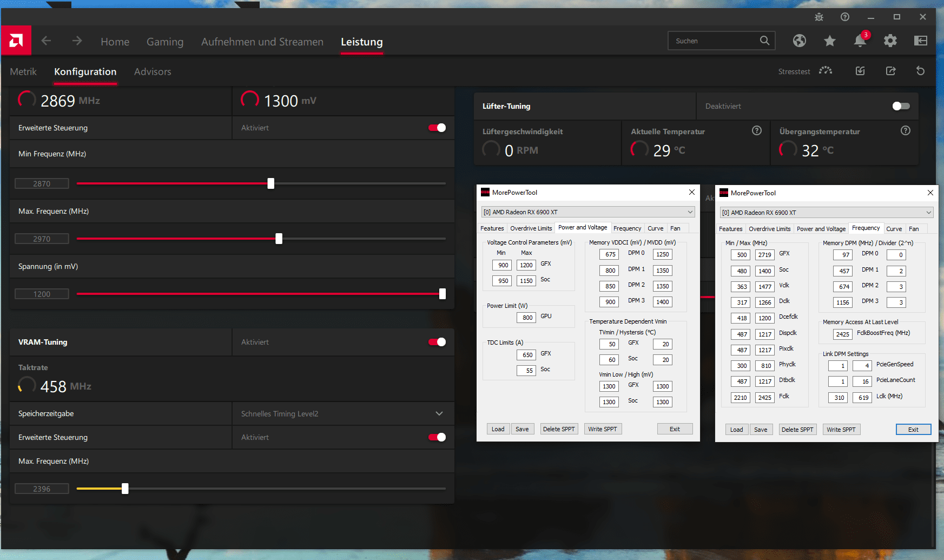Click the Spannung slider handle
This screenshot has width=944, height=560.
click(443, 294)
